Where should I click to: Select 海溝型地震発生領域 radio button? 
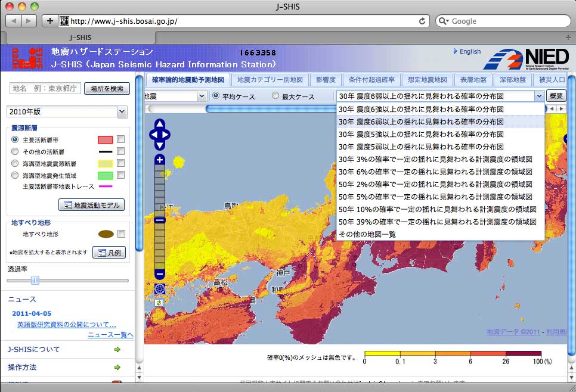pyautogui.click(x=15, y=175)
